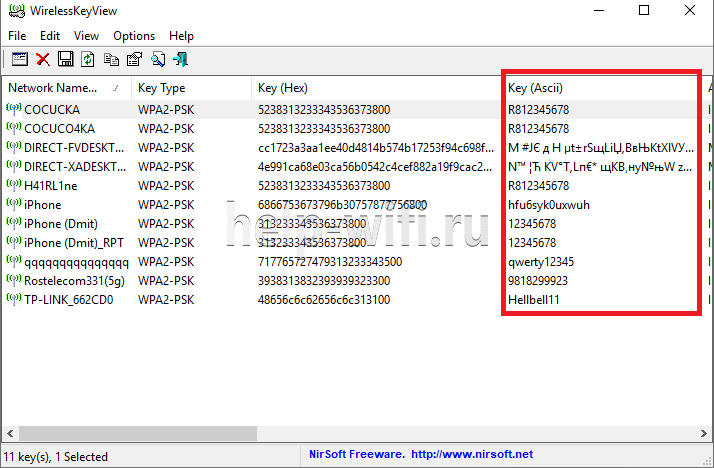Click the antenna icon of the DIRECT-FVDESKT row

point(14,148)
